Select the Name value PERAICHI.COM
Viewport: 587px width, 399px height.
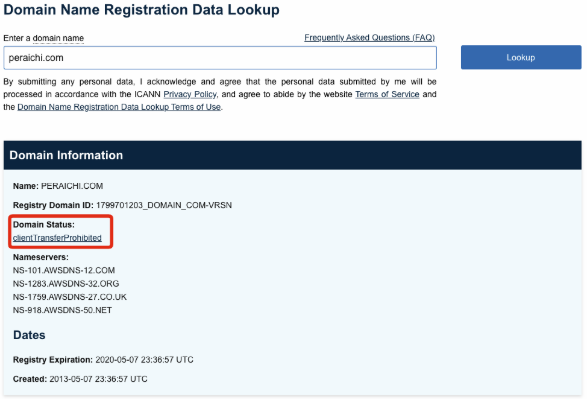[72, 186]
